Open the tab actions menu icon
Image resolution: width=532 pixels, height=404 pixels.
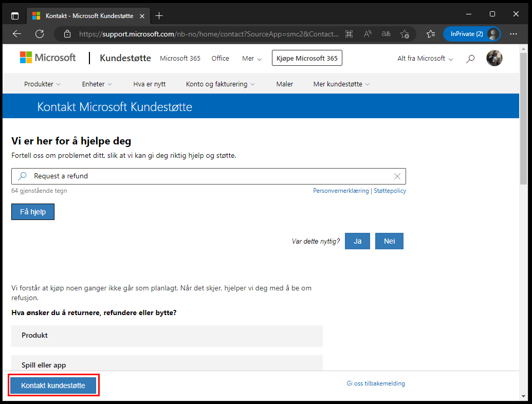click(15, 16)
